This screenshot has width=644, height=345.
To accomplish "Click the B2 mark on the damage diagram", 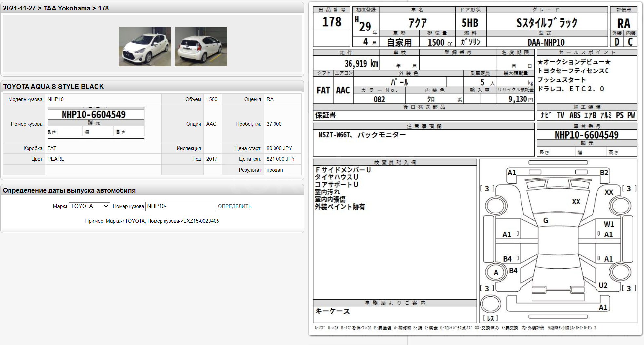I will [x=604, y=173].
